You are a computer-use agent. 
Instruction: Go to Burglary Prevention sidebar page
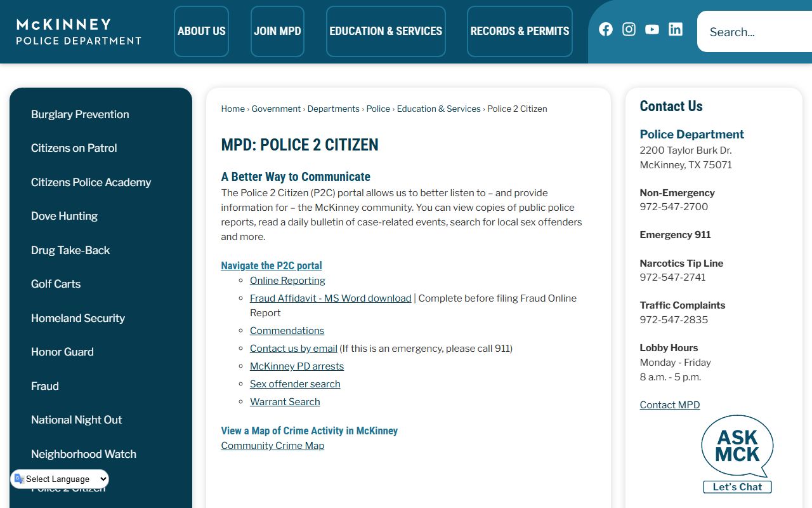pyautogui.click(x=80, y=114)
